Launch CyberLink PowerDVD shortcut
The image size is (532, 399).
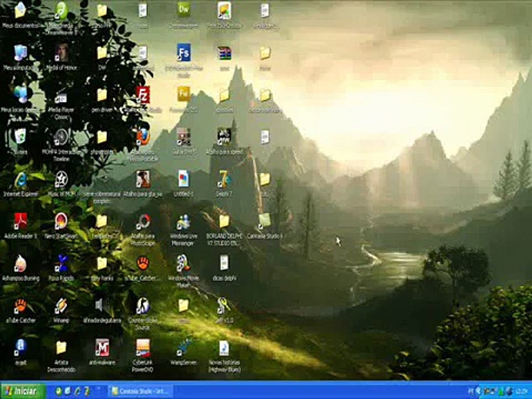(143, 347)
